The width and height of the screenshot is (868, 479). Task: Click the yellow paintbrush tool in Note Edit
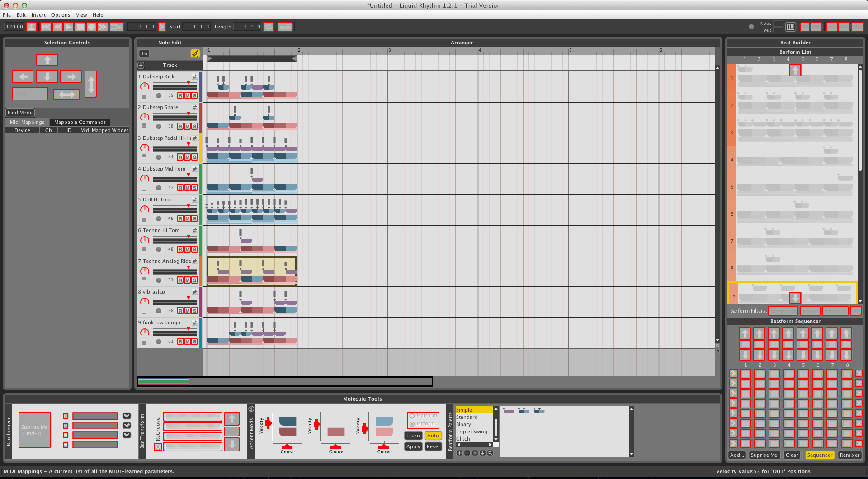[195, 53]
